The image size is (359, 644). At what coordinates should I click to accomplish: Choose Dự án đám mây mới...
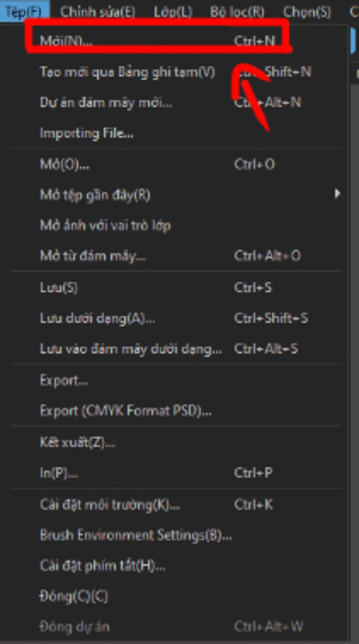pos(106,103)
